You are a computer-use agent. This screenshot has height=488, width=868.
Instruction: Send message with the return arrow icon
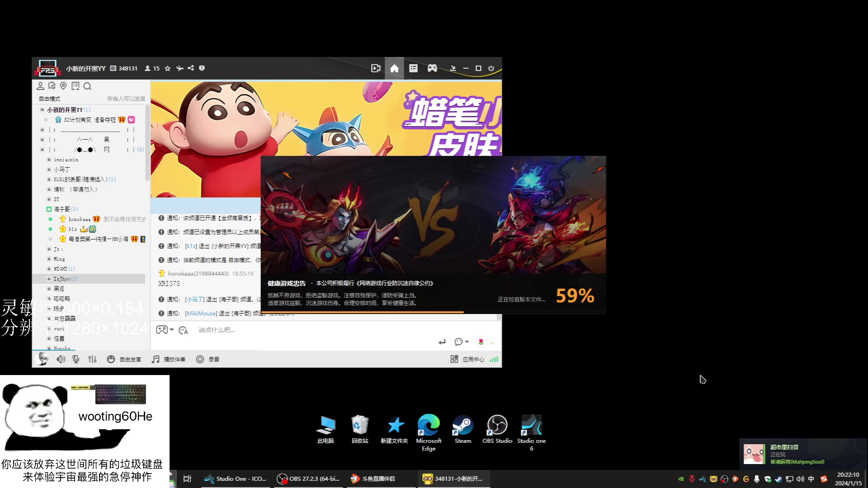pos(442,342)
